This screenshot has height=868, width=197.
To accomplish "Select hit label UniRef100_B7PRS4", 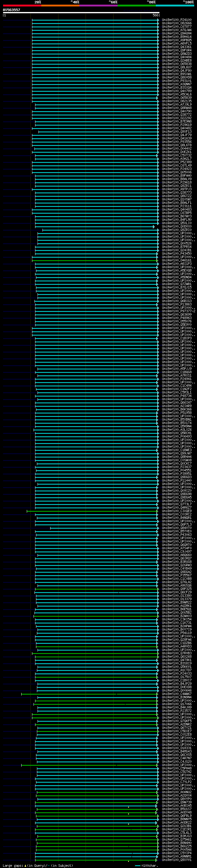I will [177, 247].
